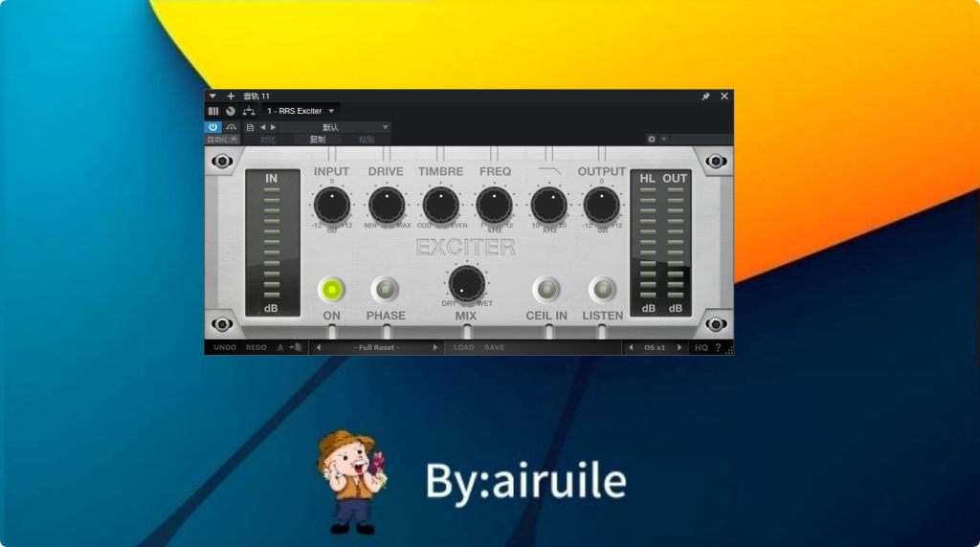980x547 pixels.
Task: Add a new insert with plus icon
Action: (x=231, y=97)
